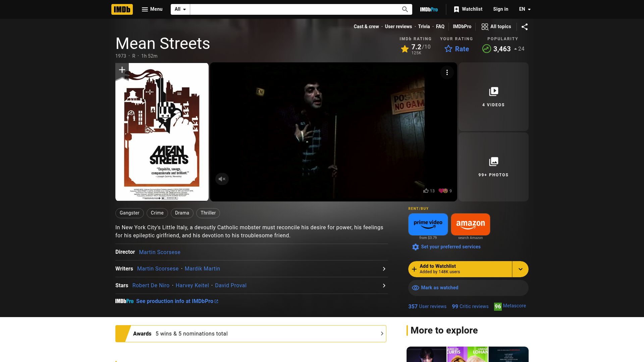Open the 357 User reviews

[427, 306]
